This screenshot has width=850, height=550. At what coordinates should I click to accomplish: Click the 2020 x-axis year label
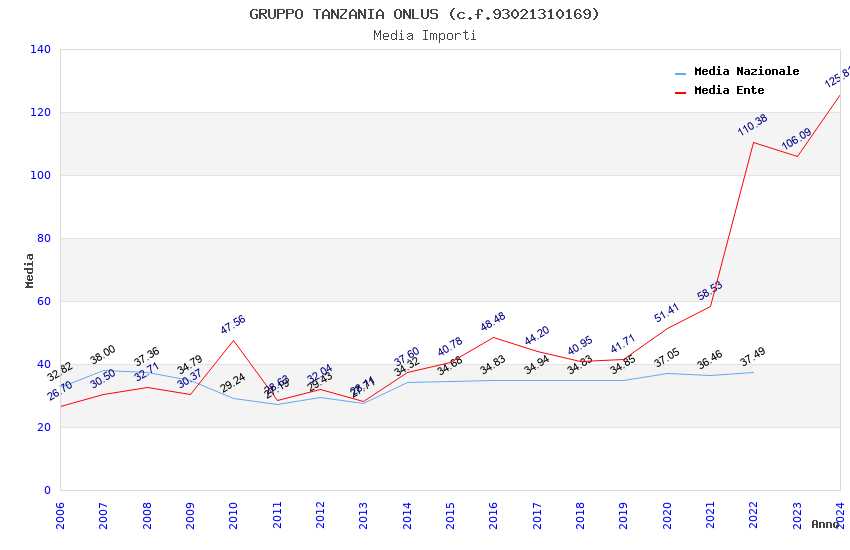[667, 515]
